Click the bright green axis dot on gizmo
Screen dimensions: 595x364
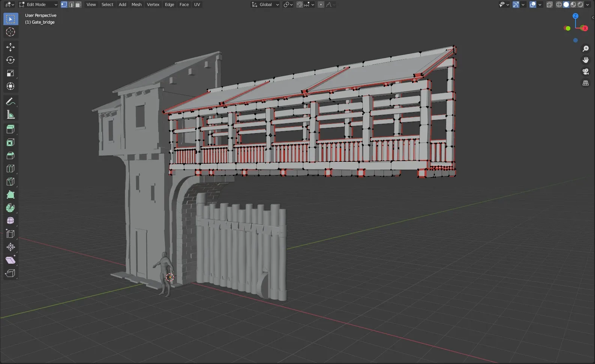[568, 28]
